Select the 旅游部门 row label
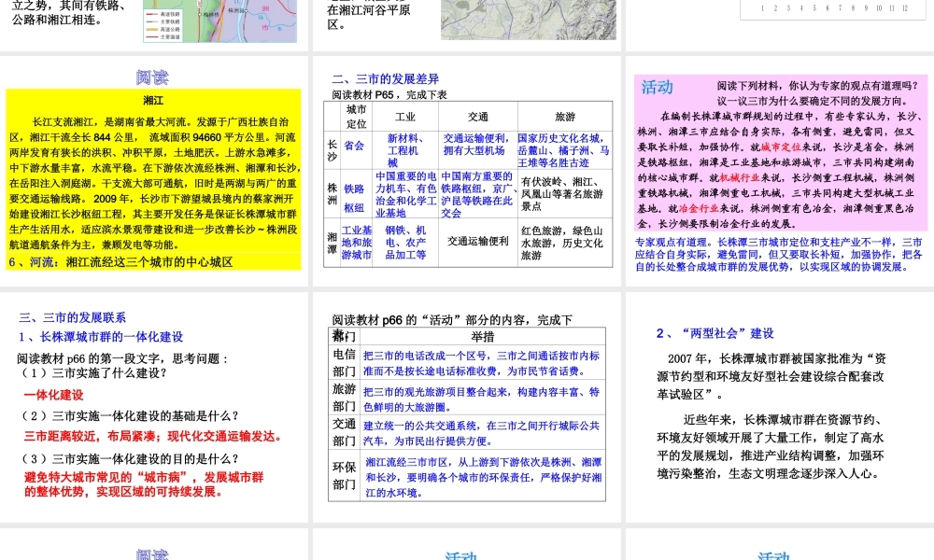This screenshot has width=934, height=560. (x=344, y=398)
